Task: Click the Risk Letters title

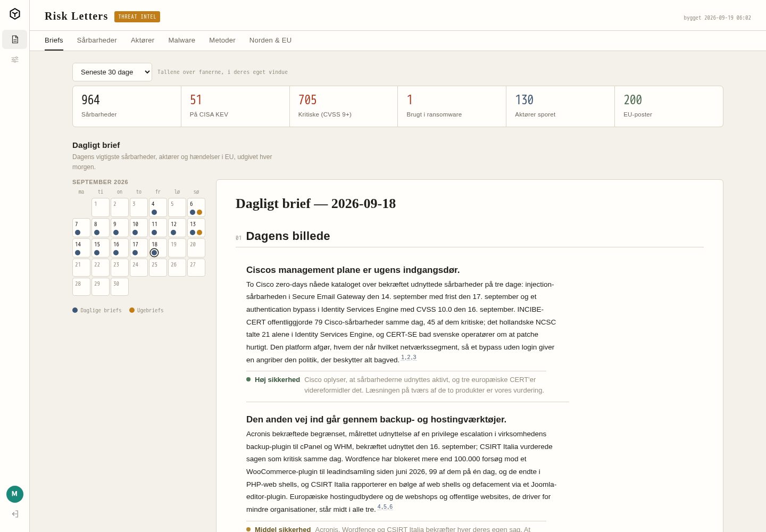Action: tap(76, 16)
